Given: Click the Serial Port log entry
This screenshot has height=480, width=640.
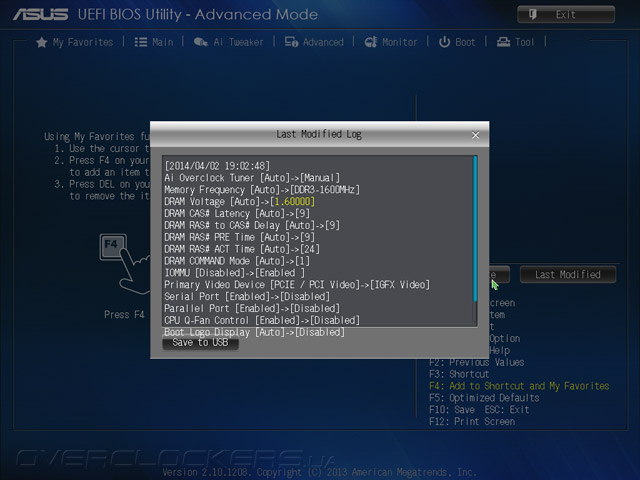Looking at the screenshot, I should coord(247,296).
